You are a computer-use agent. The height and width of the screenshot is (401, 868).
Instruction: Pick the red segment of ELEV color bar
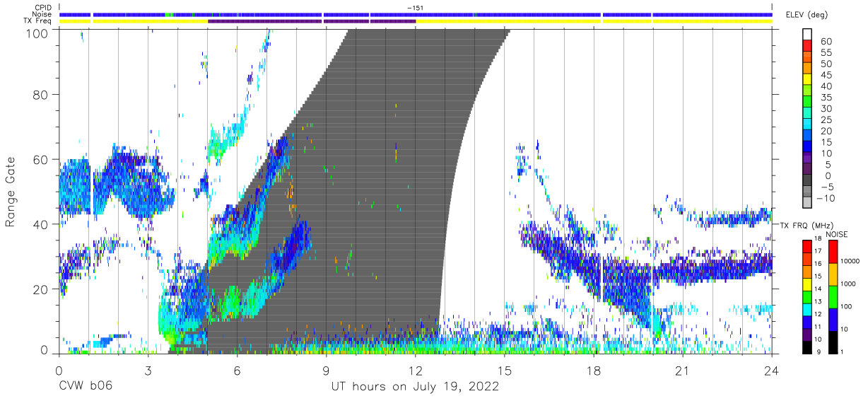[x=807, y=45]
